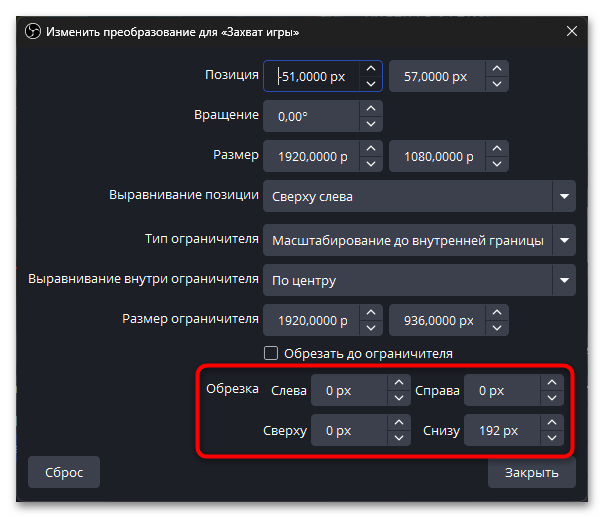Screen dimensions: 604x518
Task: Decrease Снизу crop with down arrow
Action: (552, 438)
